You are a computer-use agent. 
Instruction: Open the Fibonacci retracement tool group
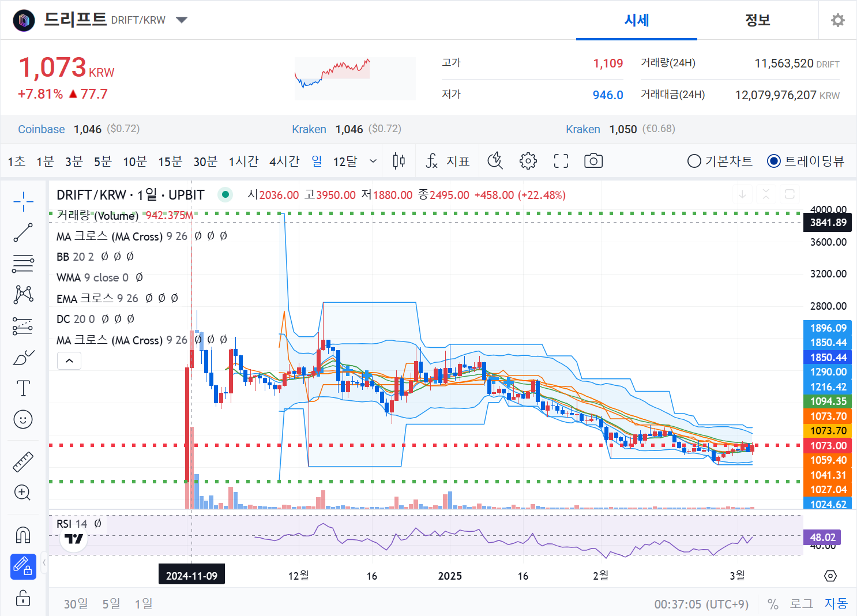23,264
